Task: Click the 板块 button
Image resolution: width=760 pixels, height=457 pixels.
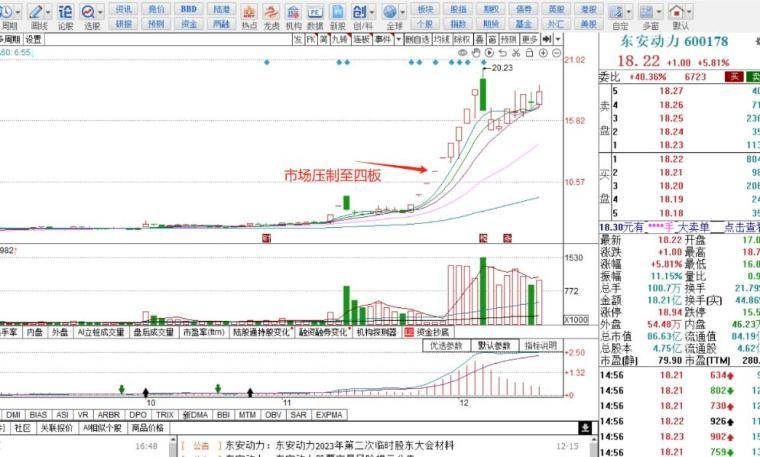Action: [x=426, y=9]
